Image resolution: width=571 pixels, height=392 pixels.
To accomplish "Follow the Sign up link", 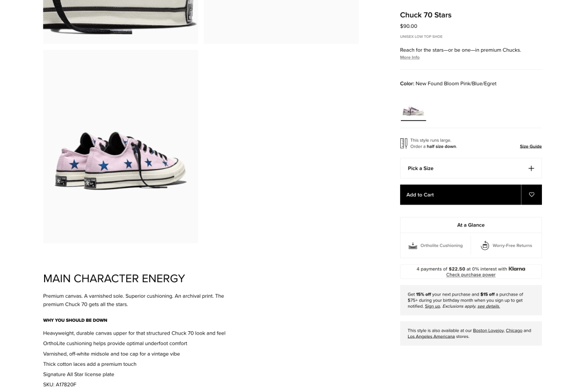I will pos(432,306).
